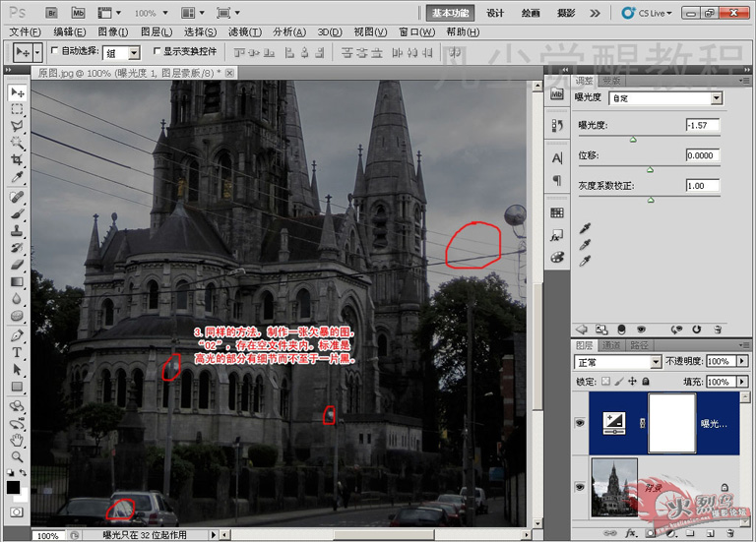Expand more workspaces chevron
Screen dimensions: 756x542
pos(595,13)
